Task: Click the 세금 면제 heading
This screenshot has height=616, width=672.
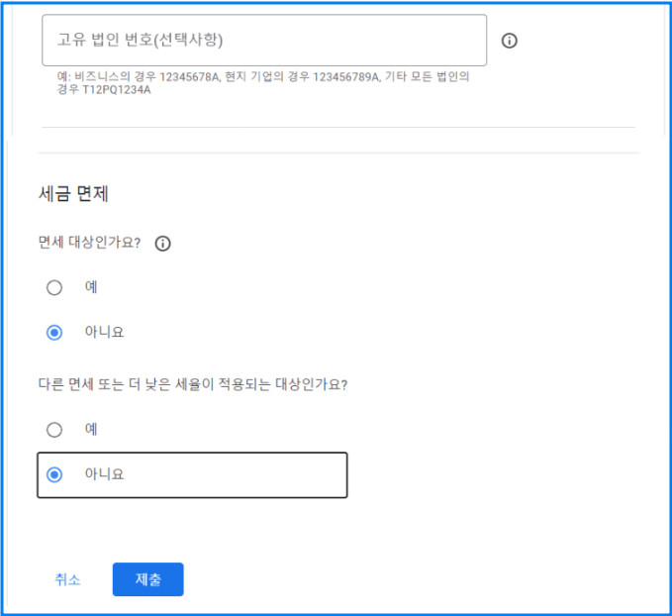Action: click(73, 193)
